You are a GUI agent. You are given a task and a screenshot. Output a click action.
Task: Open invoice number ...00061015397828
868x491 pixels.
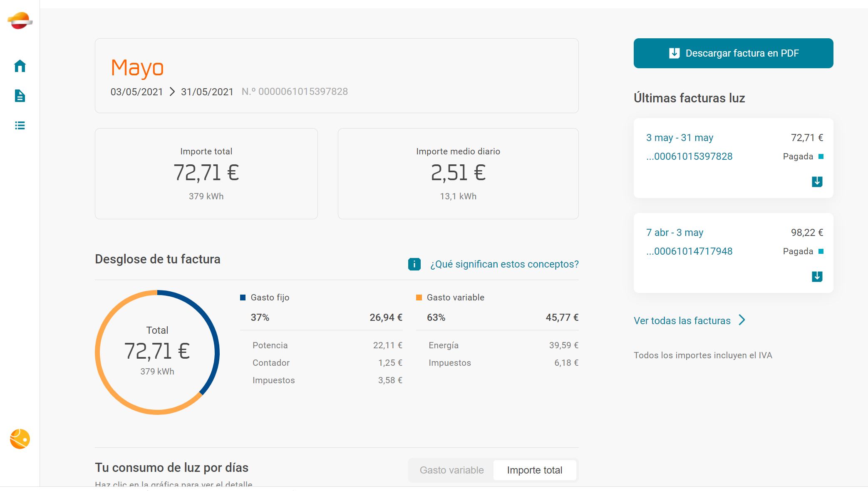[x=689, y=156]
